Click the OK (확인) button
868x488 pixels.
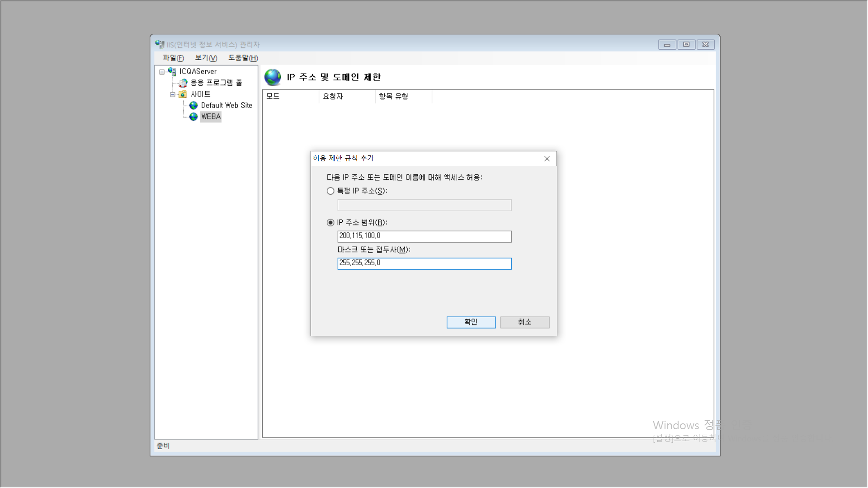coord(471,322)
